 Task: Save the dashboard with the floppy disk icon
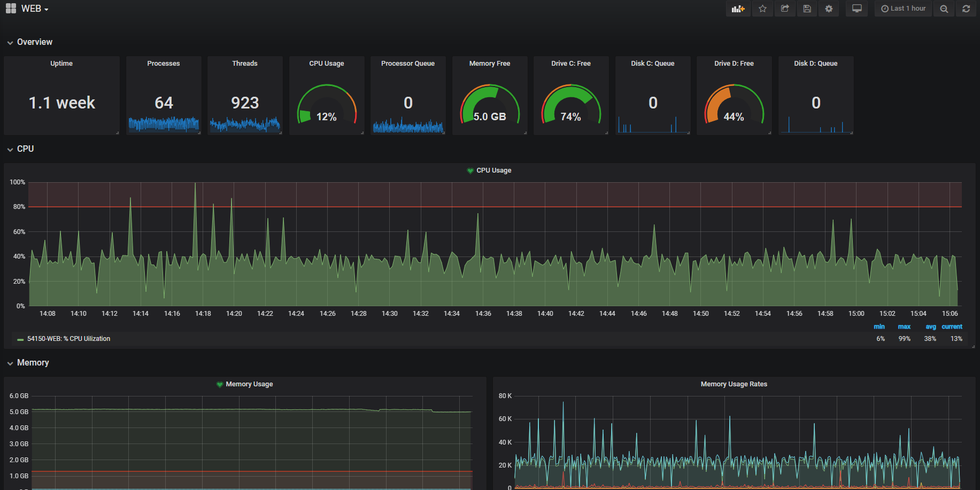807,9
